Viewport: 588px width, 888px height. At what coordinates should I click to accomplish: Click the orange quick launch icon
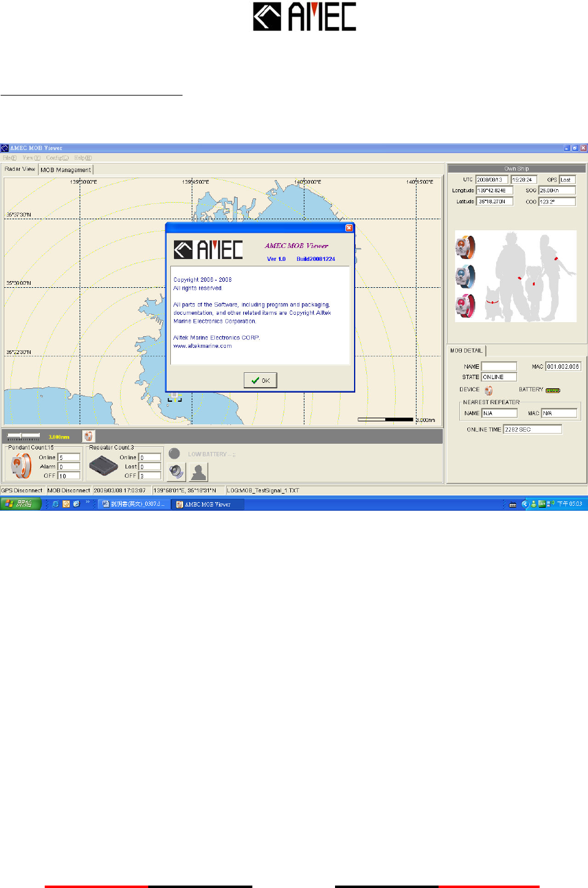coord(66,504)
